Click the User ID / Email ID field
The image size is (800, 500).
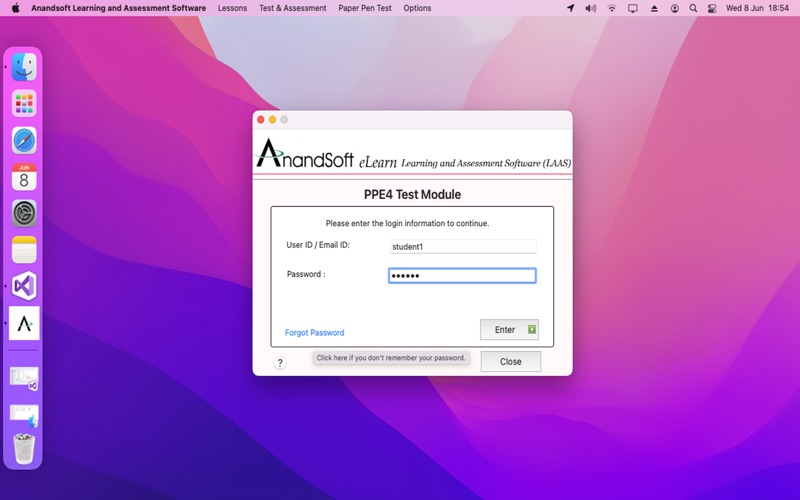pos(463,246)
